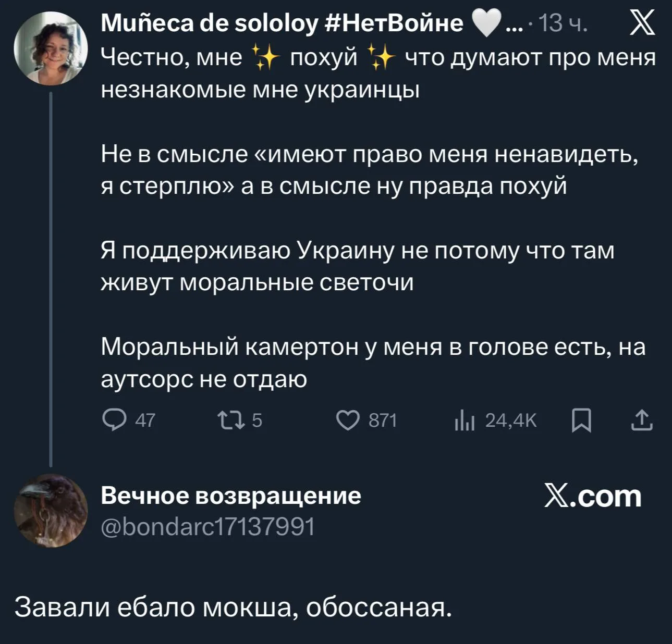Open the Вечное возвращение profile name

click(230, 495)
